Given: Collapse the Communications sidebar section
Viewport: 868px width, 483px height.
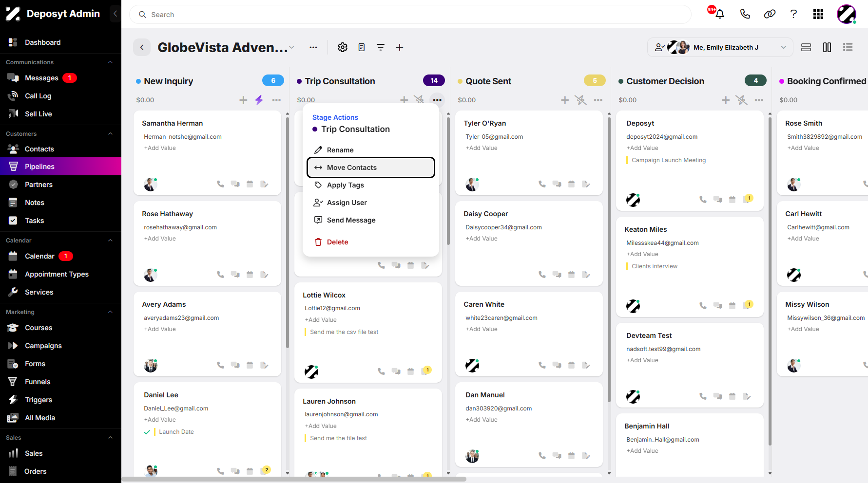Looking at the screenshot, I should [x=110, y=62].
